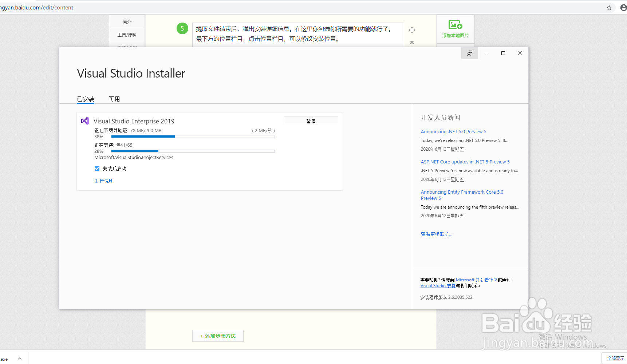Viewport: 627px width, 364px height.
Task: Open the browser profile avatar icon
Action: (623, 8)
